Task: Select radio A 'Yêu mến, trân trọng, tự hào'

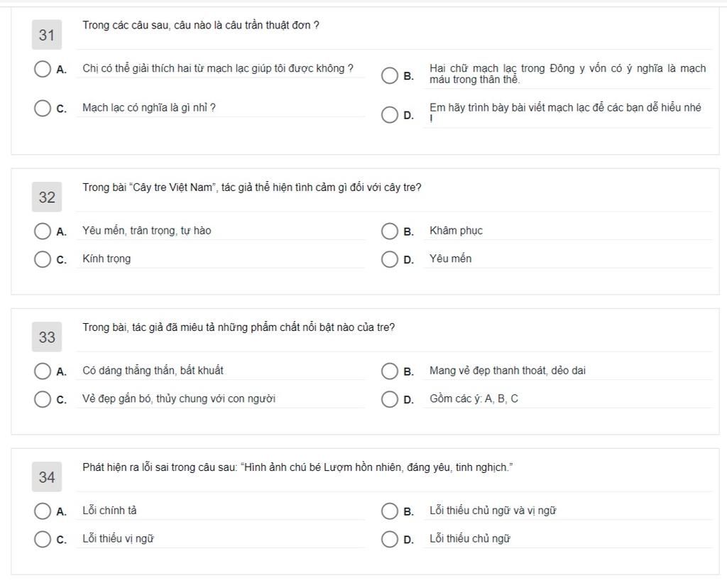Action: point(42,231)
